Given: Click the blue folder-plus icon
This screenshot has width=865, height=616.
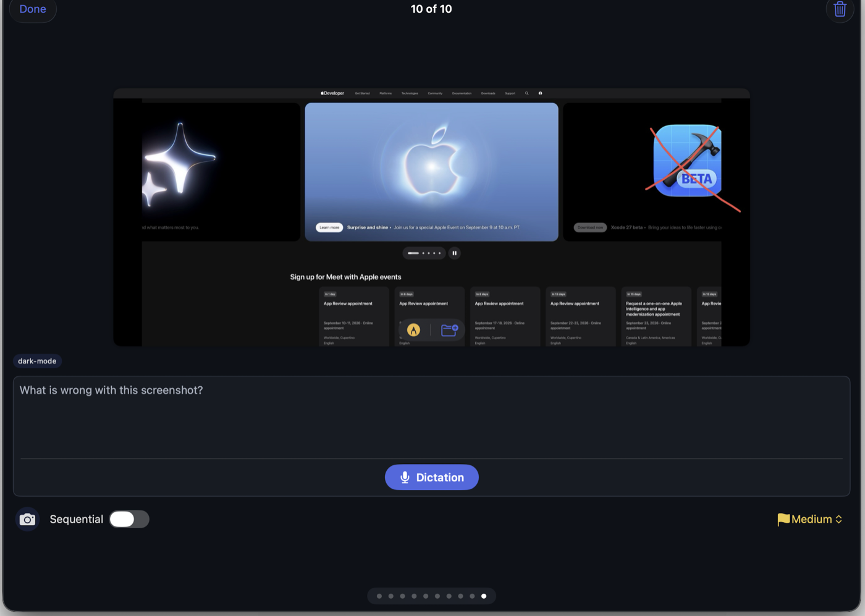Looking at the screenshot, I should 449,330.
